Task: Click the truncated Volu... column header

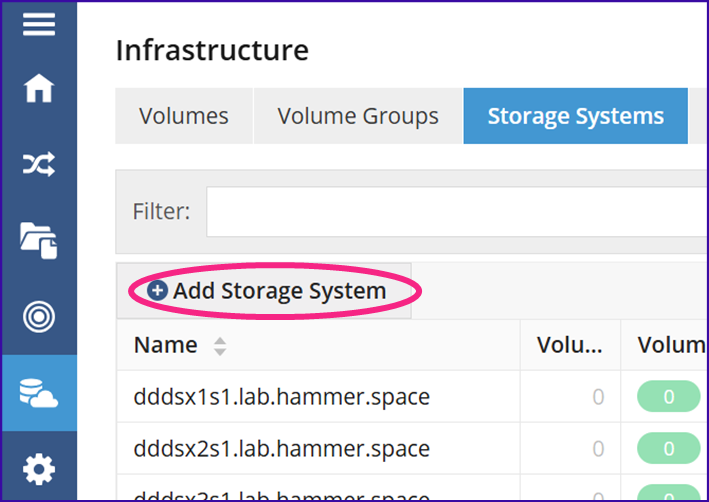Action: click(x=570, y=345)
